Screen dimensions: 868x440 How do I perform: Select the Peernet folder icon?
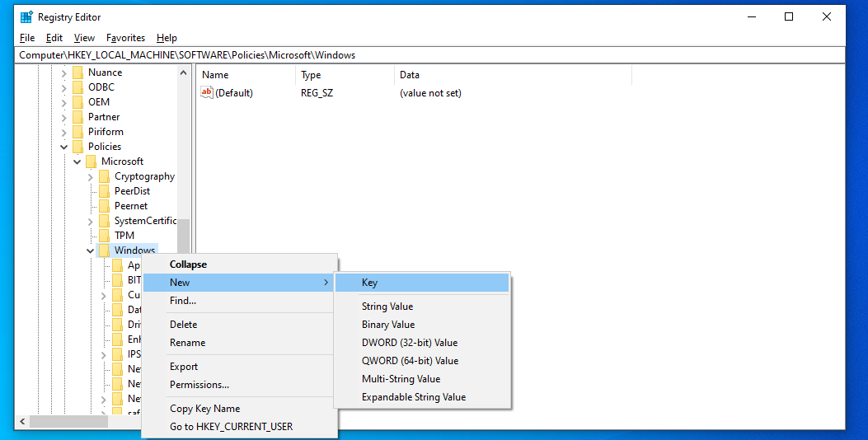(x=104, y=206)
